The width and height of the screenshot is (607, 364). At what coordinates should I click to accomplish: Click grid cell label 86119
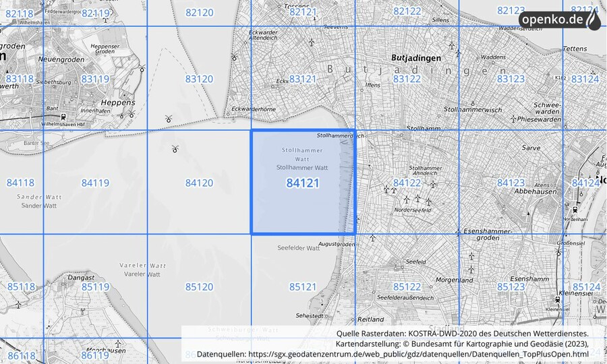tap(95, 355)
